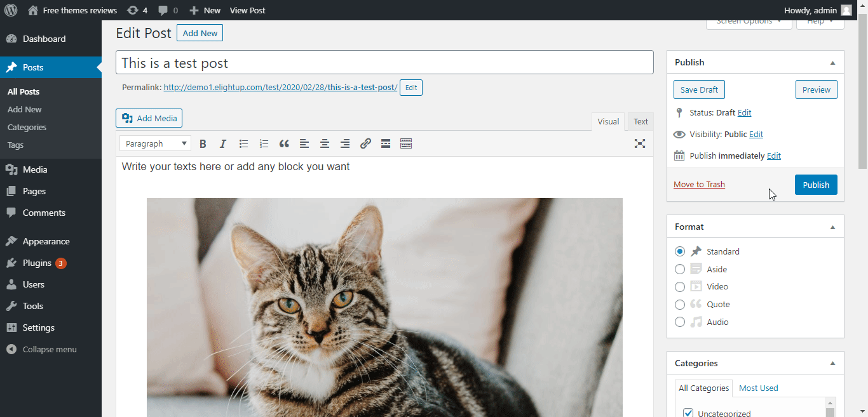Click the admin avatar image
Image resolution: width=868 pixels, height=417 pixels.
[x=846, y=10]
